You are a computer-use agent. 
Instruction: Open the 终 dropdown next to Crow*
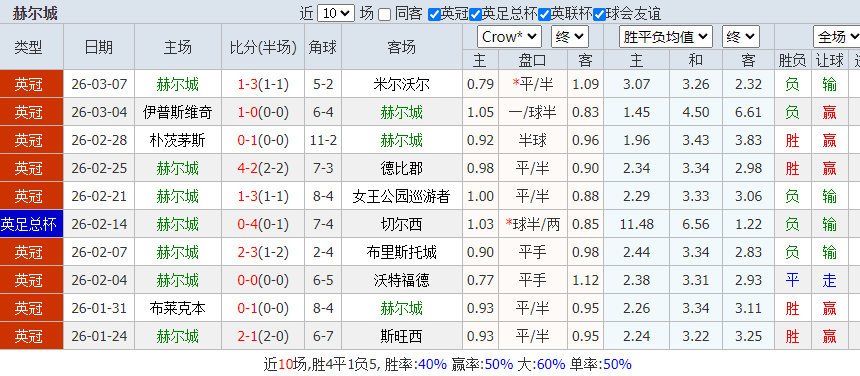tap(570, 37)
